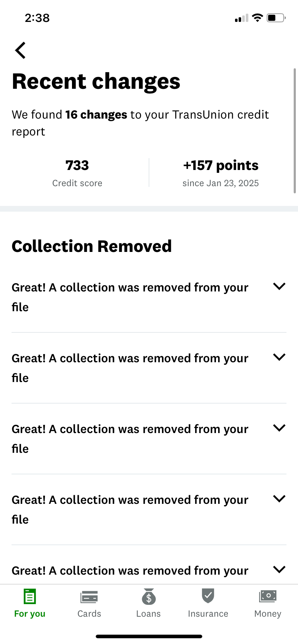
Task: Tap the +157 points change summary
Action: pyautogui.click(x=220, y=172)
